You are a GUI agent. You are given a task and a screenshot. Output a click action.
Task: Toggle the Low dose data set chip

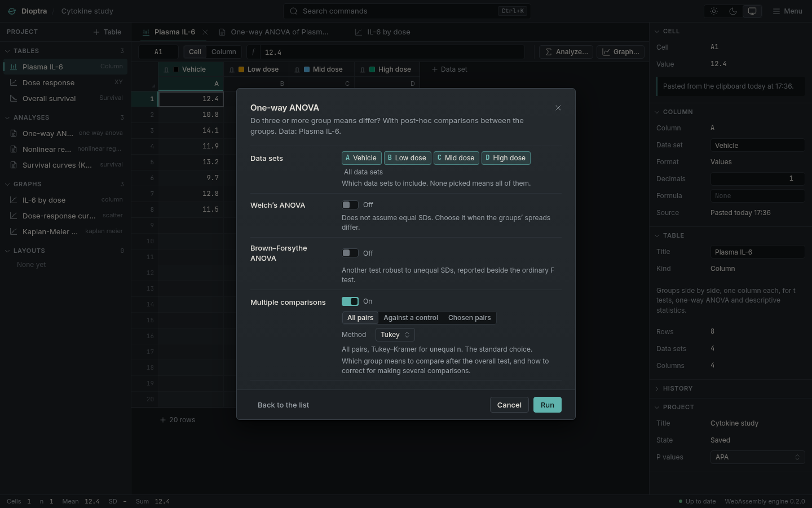(x=408, y=158)
